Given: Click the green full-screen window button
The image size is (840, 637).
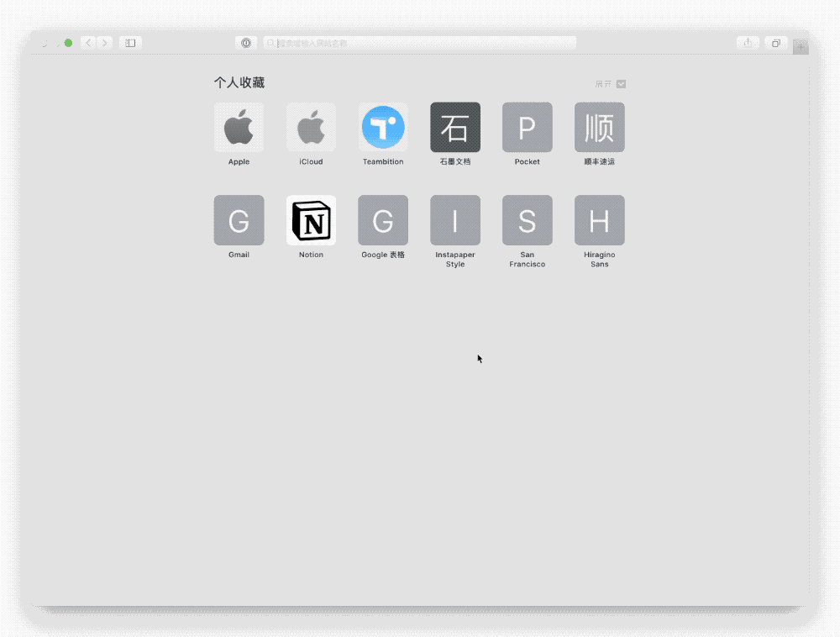Looking at the screenshot, I should pyautogui.click(x=68, y=43).
